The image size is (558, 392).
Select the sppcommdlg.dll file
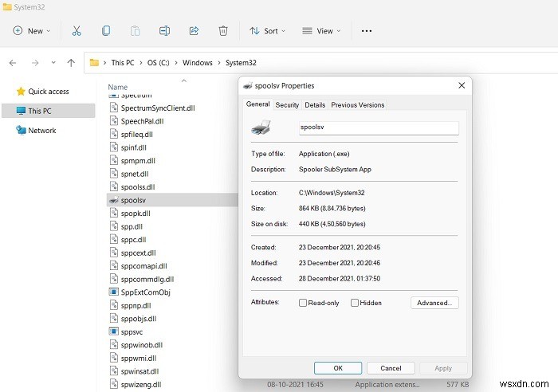pos(147,279)
